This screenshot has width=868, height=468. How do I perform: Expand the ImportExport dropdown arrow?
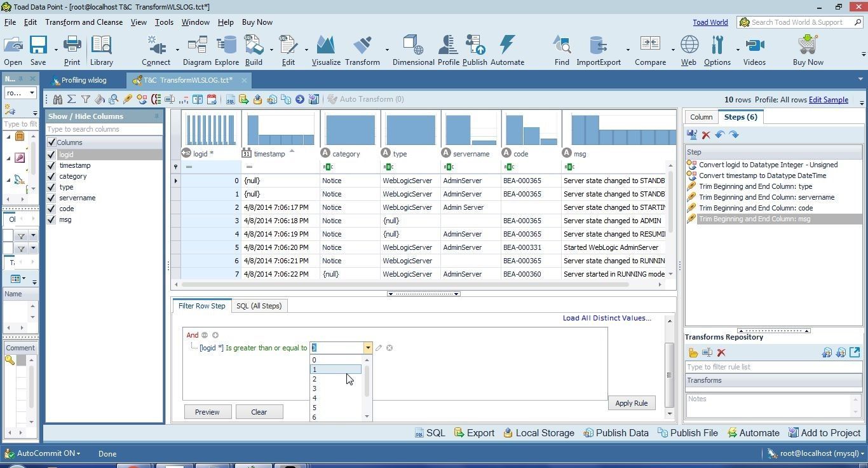pyautogui.click(x=628, y=50)
